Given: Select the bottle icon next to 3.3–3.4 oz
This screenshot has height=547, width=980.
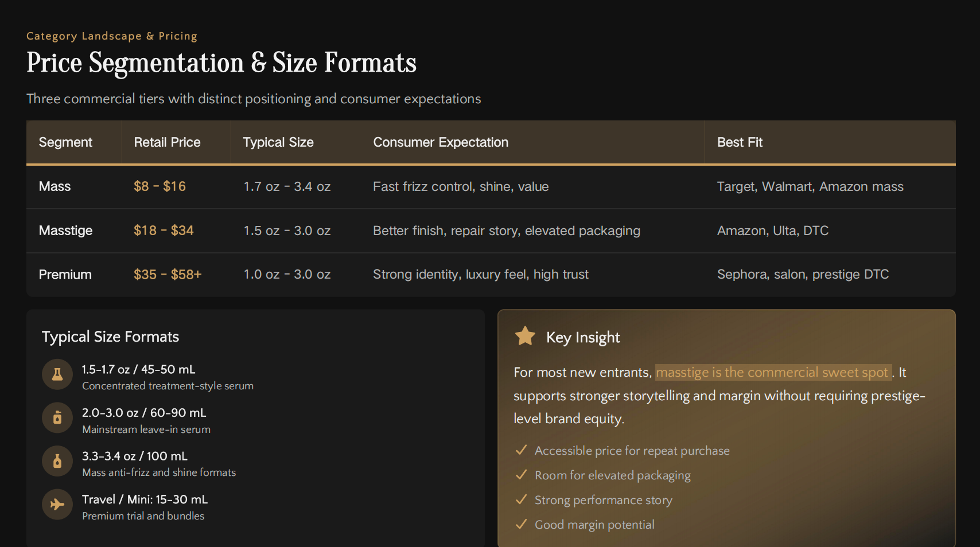Looking at the screenshot, I should pyautogui.click(x=57, y=461).
